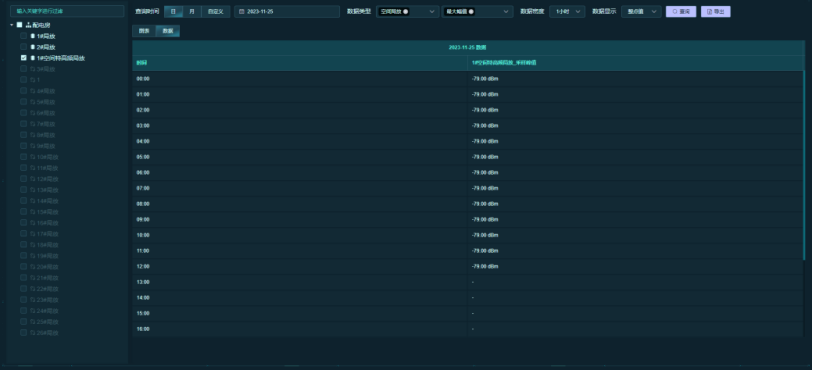
Task: Click the -79.00 dBm value at 01:00
Action: (485, 94)
